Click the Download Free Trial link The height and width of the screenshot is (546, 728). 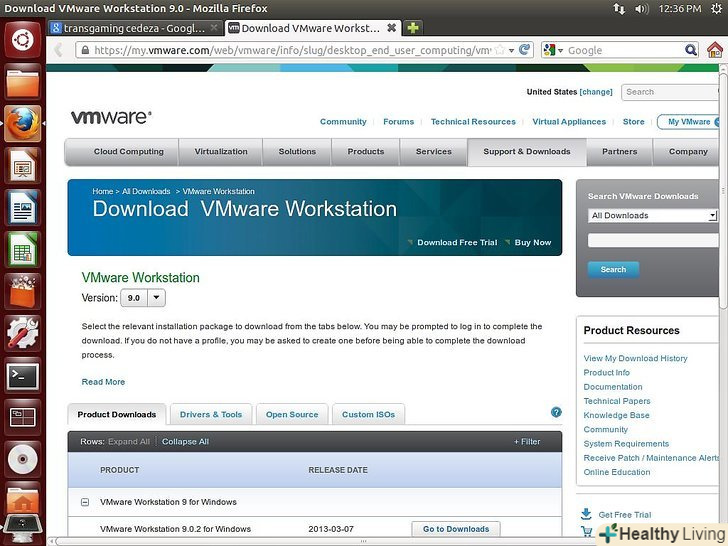457,242
